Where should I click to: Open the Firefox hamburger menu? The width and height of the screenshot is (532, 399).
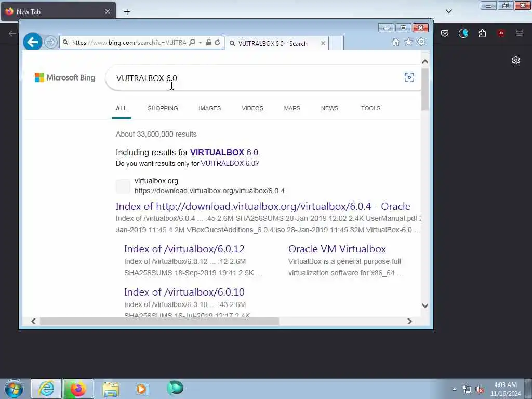tap(520, 33)
